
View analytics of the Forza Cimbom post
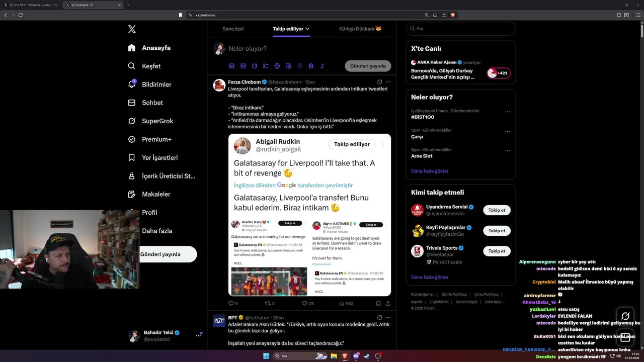tap(342, 303)
